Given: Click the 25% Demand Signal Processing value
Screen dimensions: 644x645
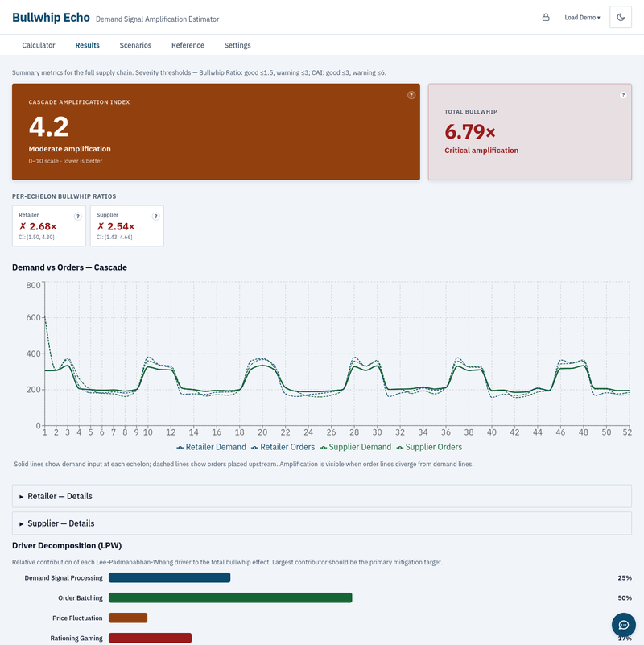Looking at the screenshot, I should [624, 578].
